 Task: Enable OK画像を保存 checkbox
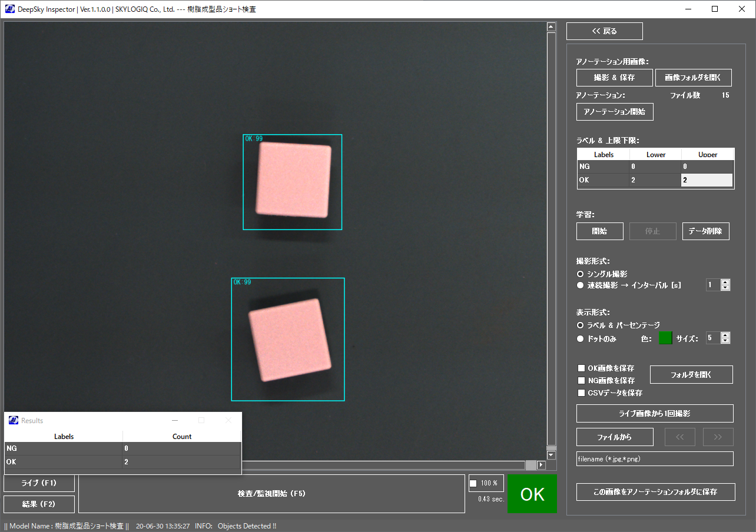coord(582,368)
